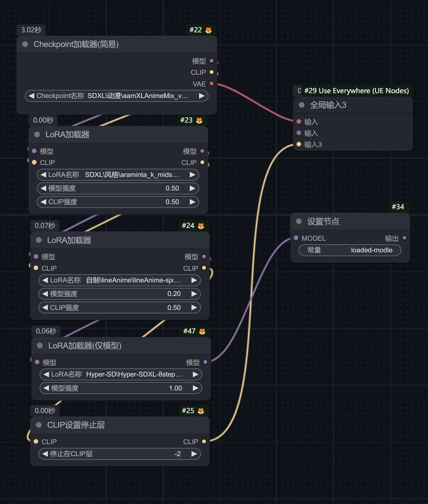Click the 常量 loaded-modle input field
Viewport: 428px width, 504px height.
tap(350, 250)
